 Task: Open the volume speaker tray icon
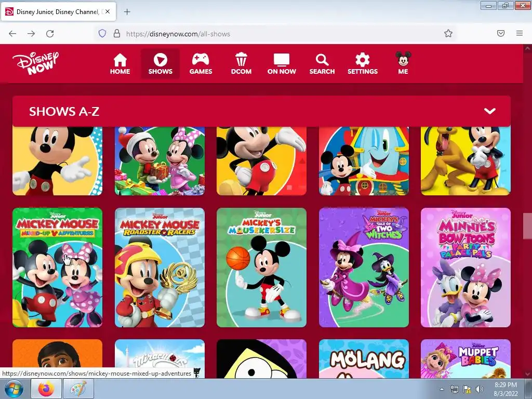pos(479,389)
